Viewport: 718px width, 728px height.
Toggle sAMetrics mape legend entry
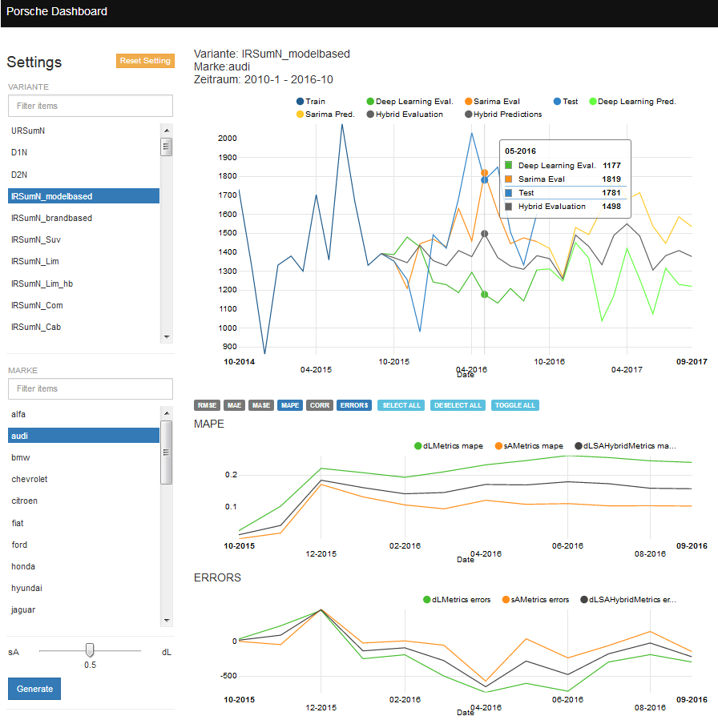pyautogui.click(x=529, y=446)
